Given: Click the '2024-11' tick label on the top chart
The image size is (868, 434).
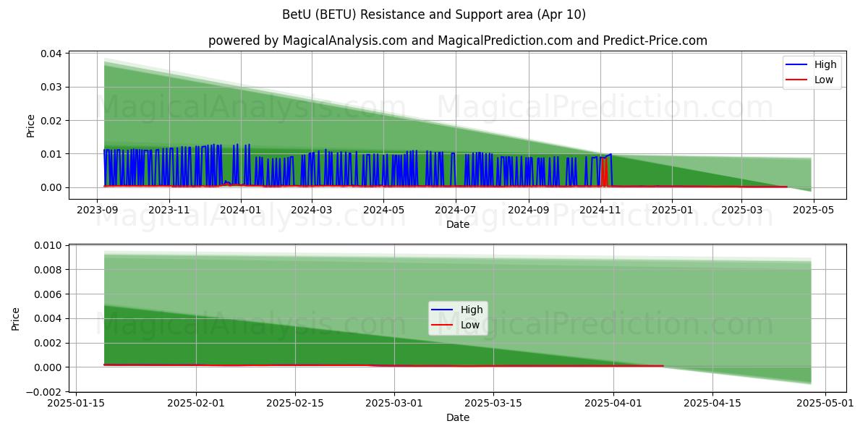Looking at the screenshot, I should click(x=600, y=210).
